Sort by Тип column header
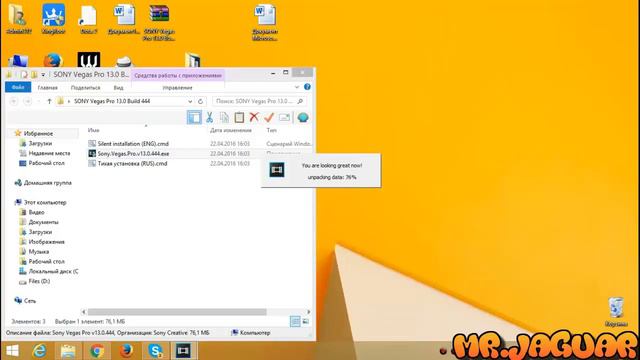The width and height of the screenshot is (640, 360). [271, 130]
